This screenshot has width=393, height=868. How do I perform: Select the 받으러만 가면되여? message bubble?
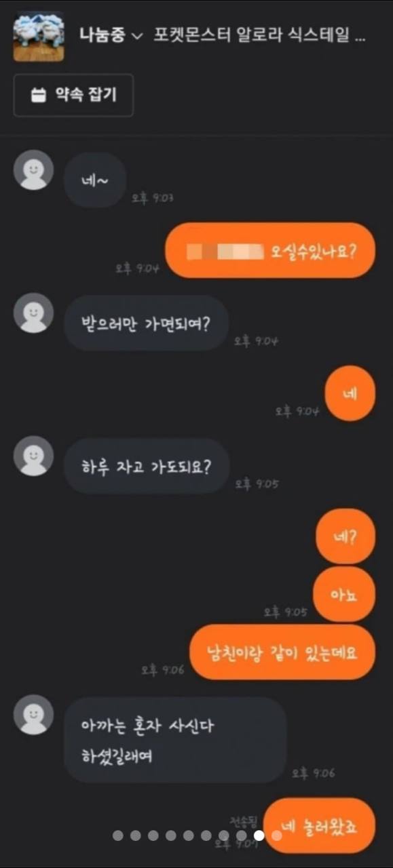[x=147, y=322]
